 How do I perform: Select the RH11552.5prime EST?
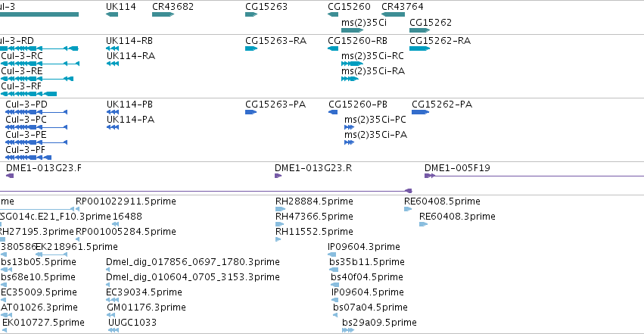314,232
